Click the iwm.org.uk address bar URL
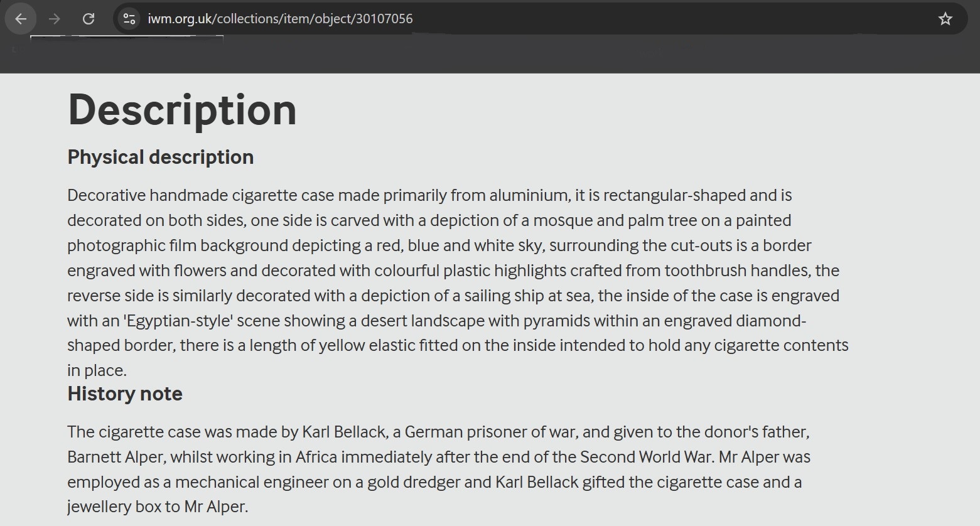980x526 pixels. 280,19
